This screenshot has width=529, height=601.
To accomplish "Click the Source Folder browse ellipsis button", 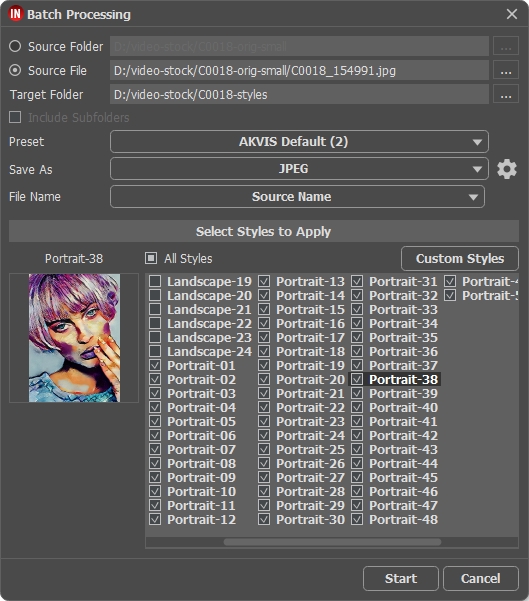I will (506, 46).
